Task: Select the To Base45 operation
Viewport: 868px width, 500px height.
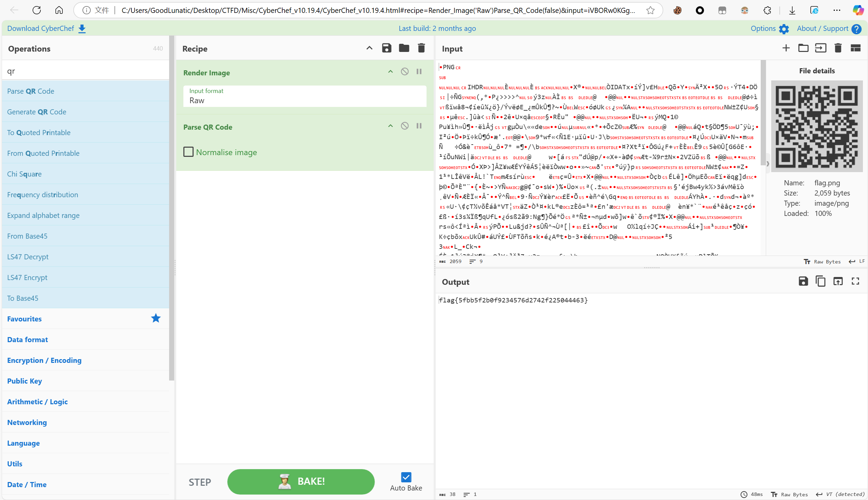Action: point(86,298)
